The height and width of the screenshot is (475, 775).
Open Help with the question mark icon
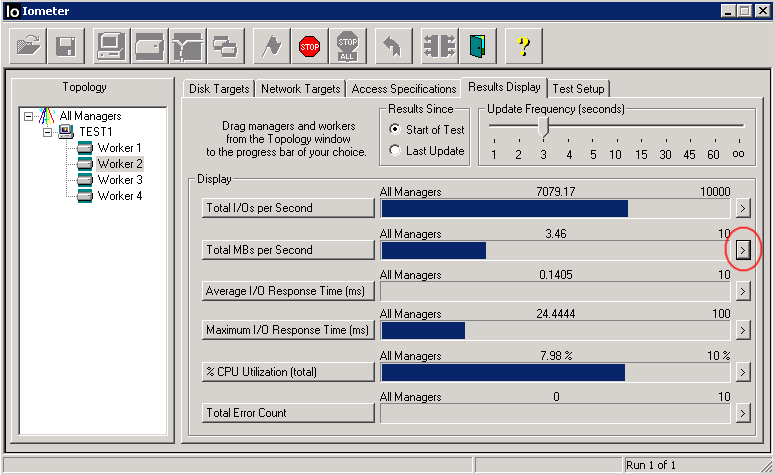[523, 46]
